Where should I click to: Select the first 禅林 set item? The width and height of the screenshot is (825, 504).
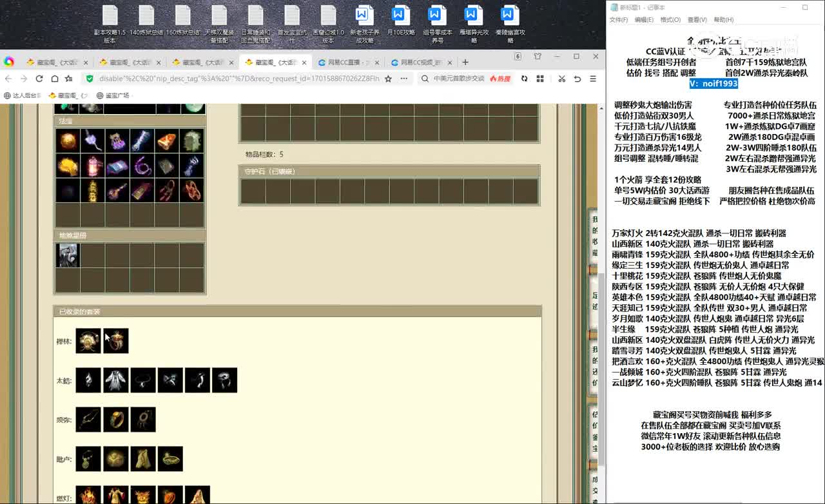[x=88, y=341]
